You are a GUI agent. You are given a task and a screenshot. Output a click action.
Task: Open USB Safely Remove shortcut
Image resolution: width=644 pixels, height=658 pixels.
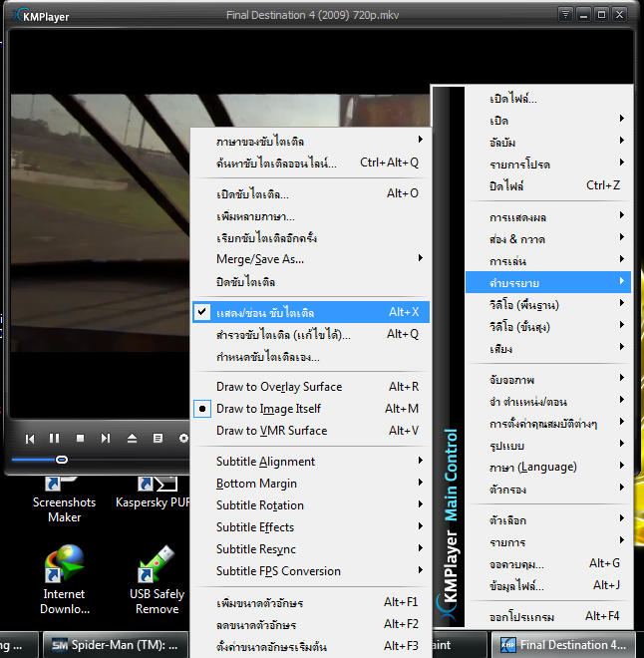pyautogui.click(x=157, y=580)
